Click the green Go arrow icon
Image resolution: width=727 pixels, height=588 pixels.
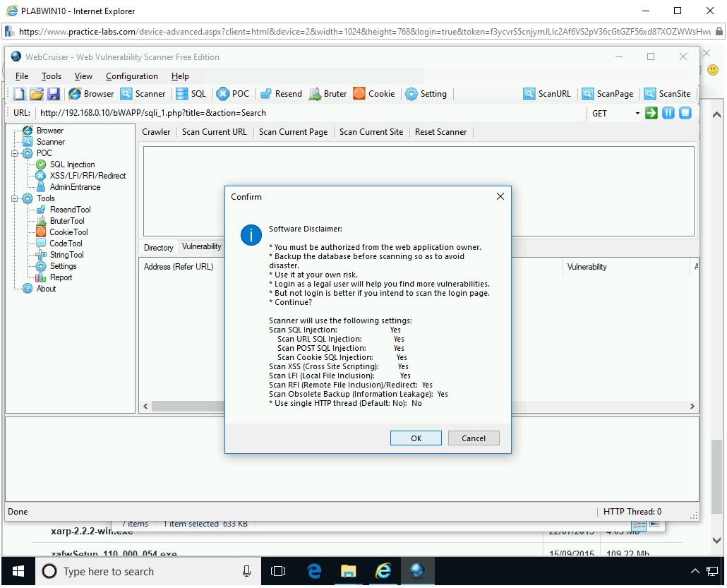coord(651,113)
